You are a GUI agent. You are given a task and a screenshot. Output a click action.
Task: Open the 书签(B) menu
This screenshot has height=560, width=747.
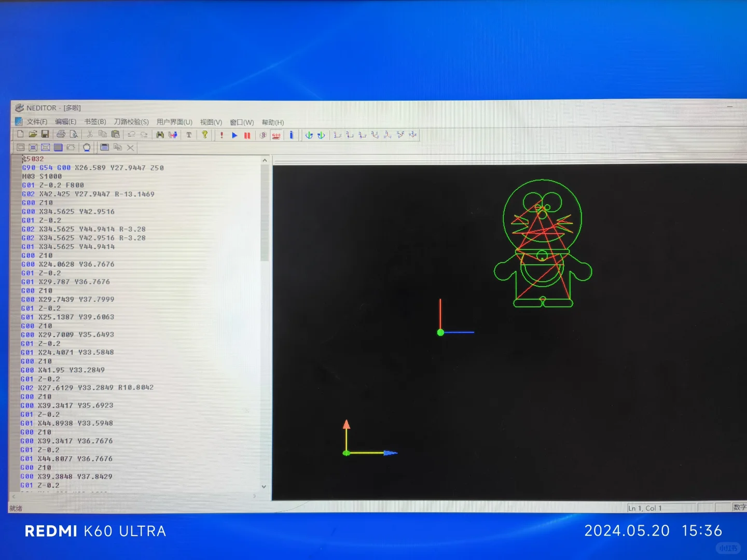(x=95, y=122)
